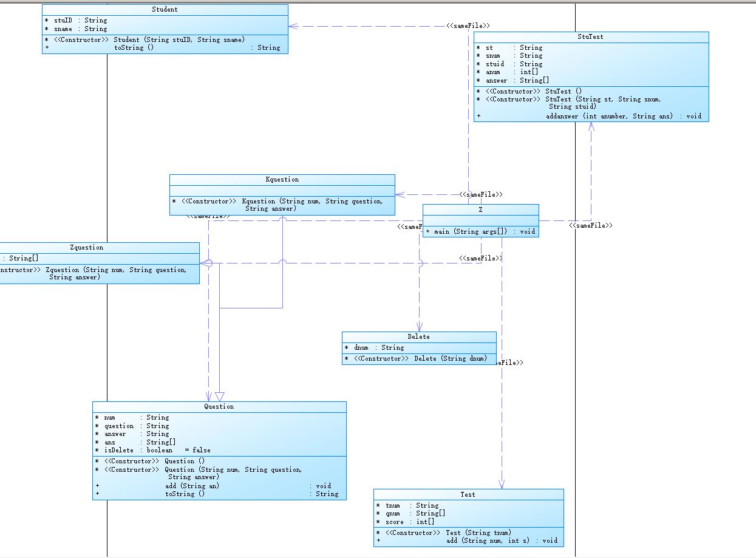This screenshot has width=756, height=558.
Task: Select the Test (String tnum) constructor
Action: coord(444,532)
